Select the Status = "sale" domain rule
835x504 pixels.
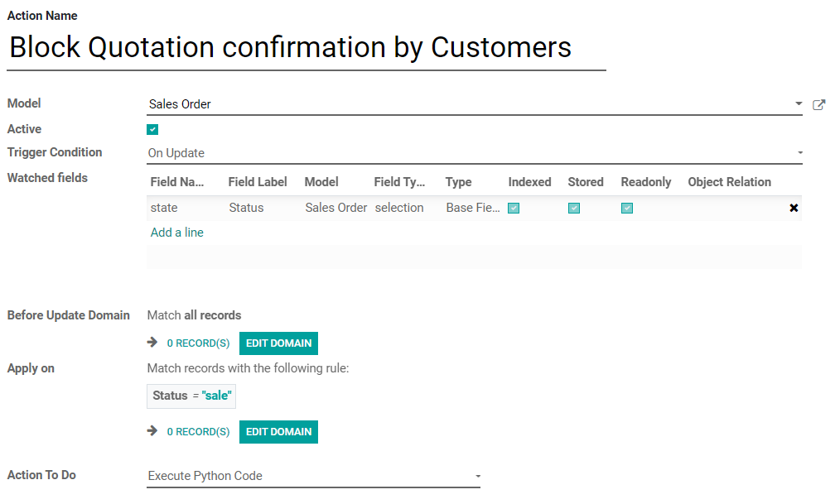click(x=191, y=396)
